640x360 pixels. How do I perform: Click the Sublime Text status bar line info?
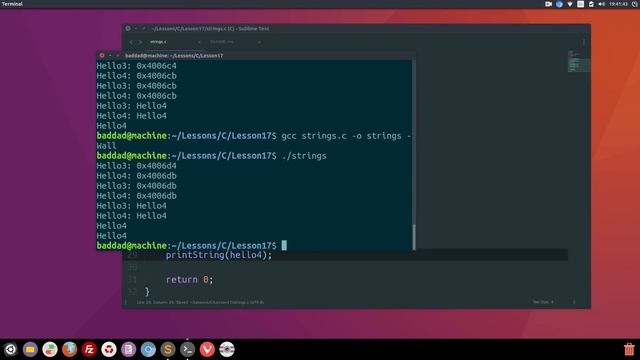coord(200,302)
